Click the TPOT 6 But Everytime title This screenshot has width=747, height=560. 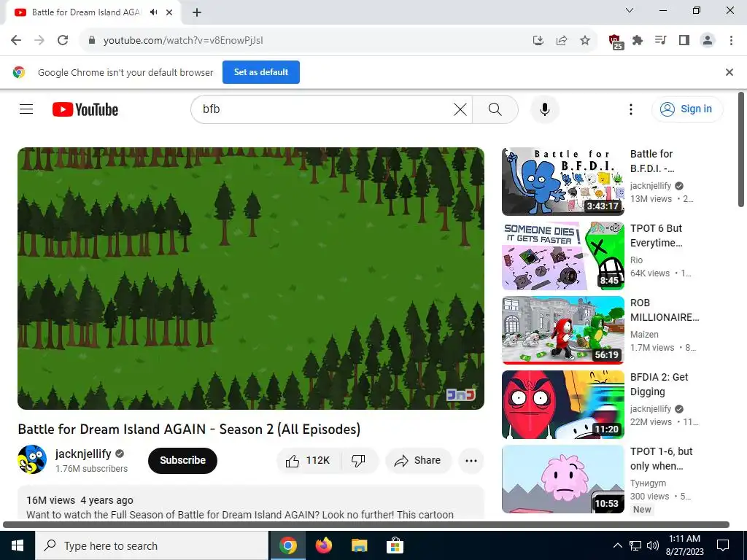[x=657, y=236]
